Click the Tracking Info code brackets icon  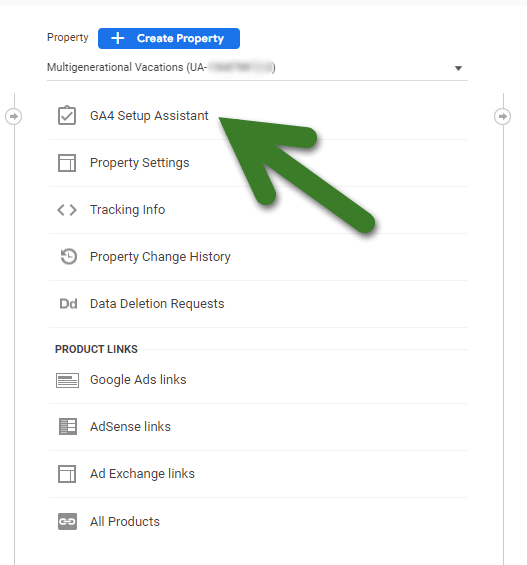(x=67, y=210)
